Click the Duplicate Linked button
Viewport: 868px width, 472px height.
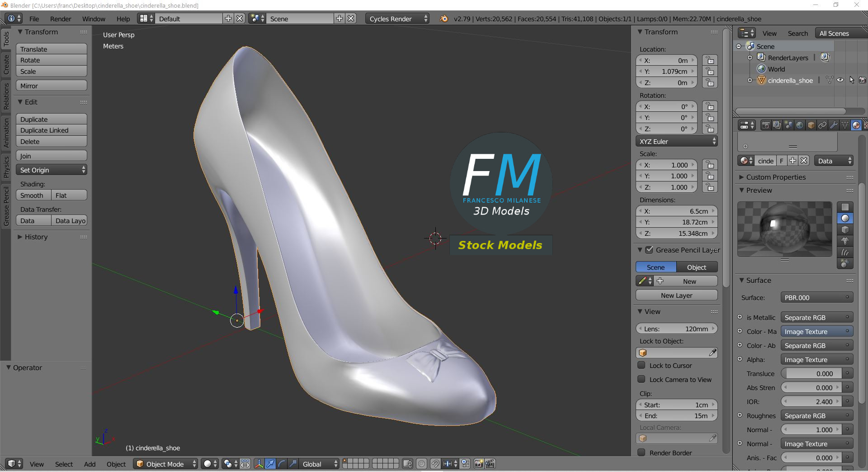tap(52, 130)
